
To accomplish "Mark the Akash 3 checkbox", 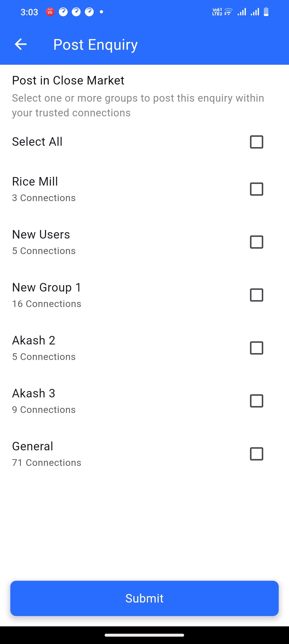I will coord(256,401).
